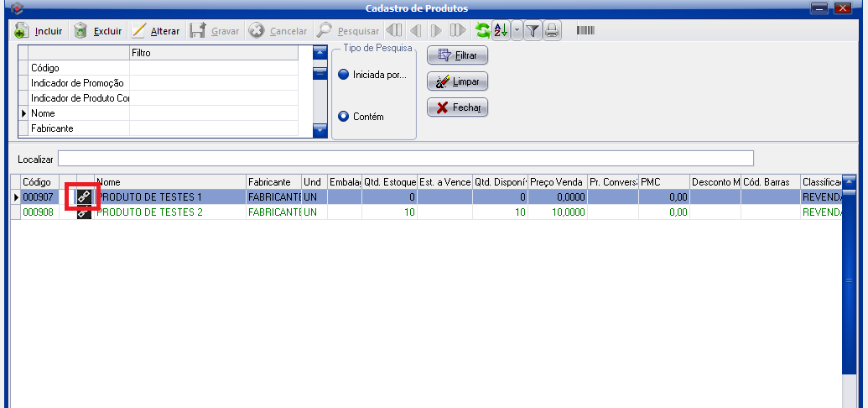Click the green refresh arrows icon
The width and height of the screenshot is (868, 408).
(x=482, y=31)
